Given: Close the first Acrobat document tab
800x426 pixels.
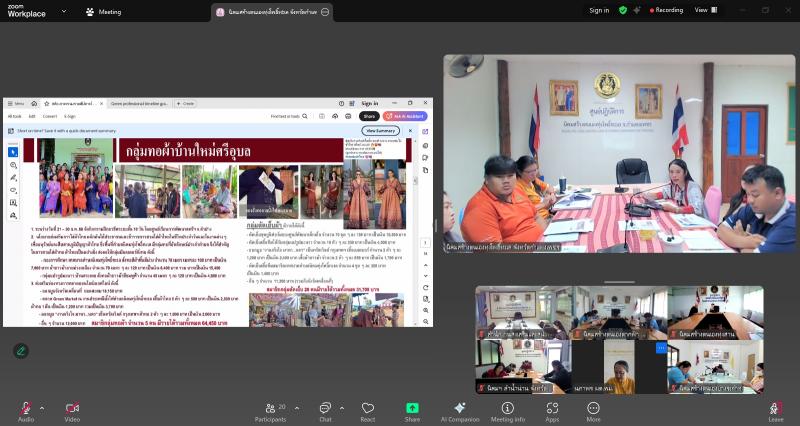Looking at the screenshot, I should (102, 104).
